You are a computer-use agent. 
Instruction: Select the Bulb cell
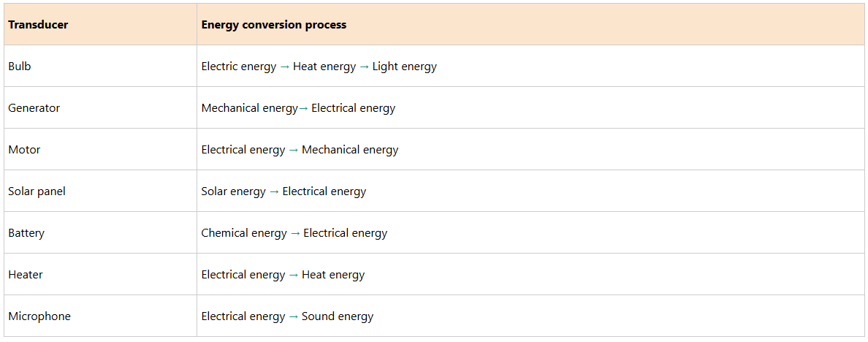(20, 66)
